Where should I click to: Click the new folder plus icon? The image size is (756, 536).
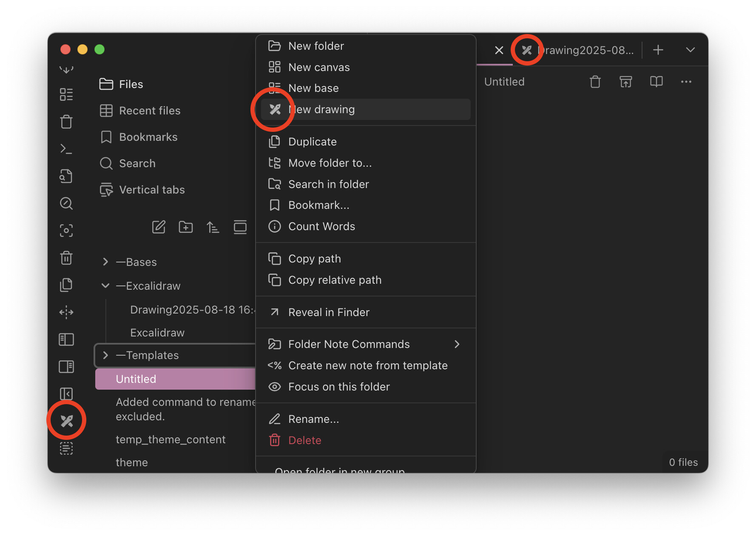[185, 227]
